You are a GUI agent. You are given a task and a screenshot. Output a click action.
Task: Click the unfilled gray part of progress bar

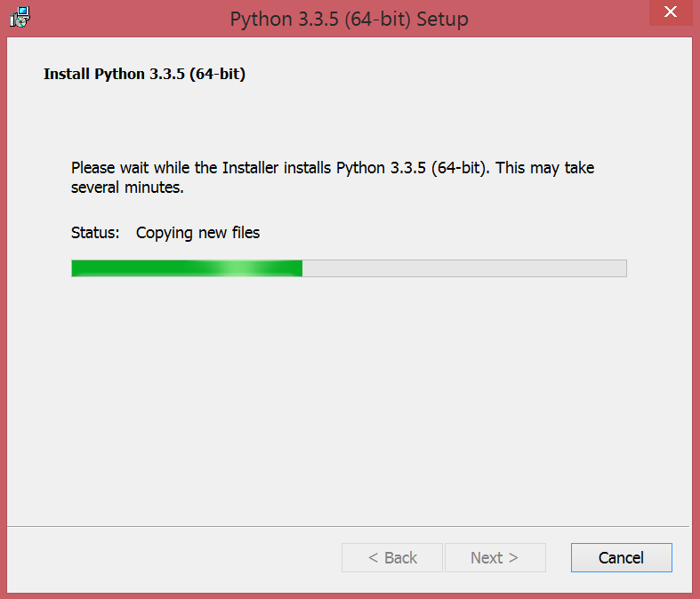(x=463, y=268)
